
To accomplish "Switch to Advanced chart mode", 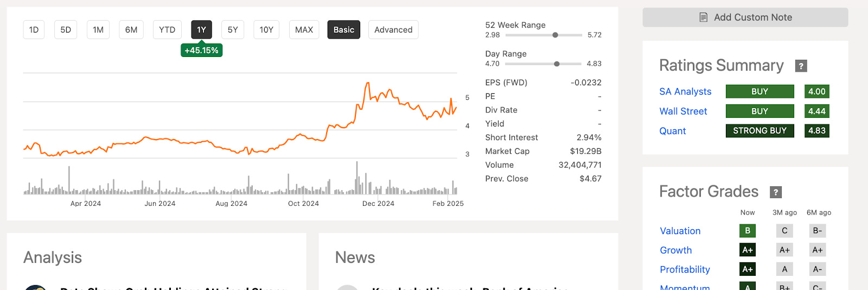I will click(x=393, y=30).
